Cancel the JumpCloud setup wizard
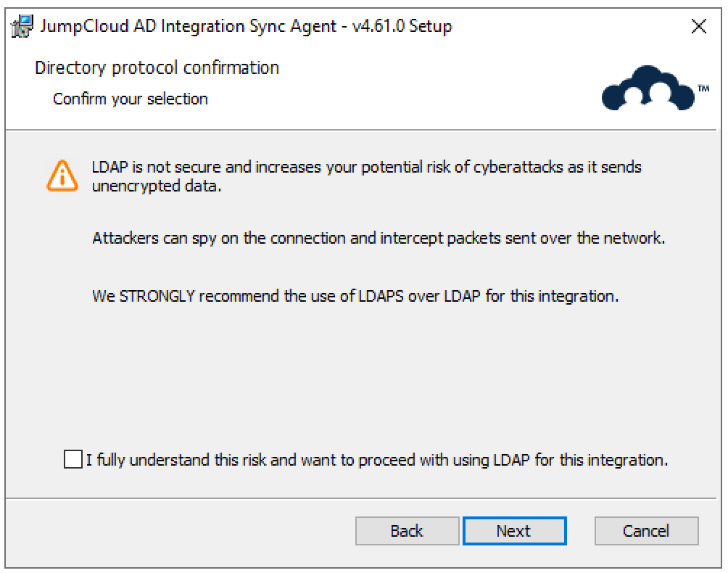 pyautogui.click(x=646, y=531)
